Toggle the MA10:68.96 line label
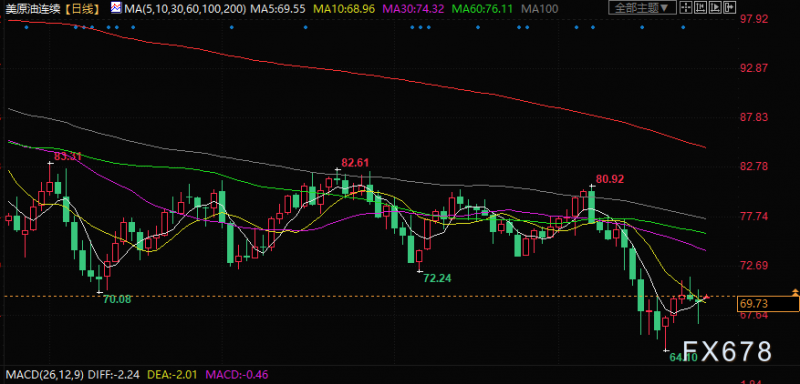This screenshot has width=800, height=384. pos(344,8)
